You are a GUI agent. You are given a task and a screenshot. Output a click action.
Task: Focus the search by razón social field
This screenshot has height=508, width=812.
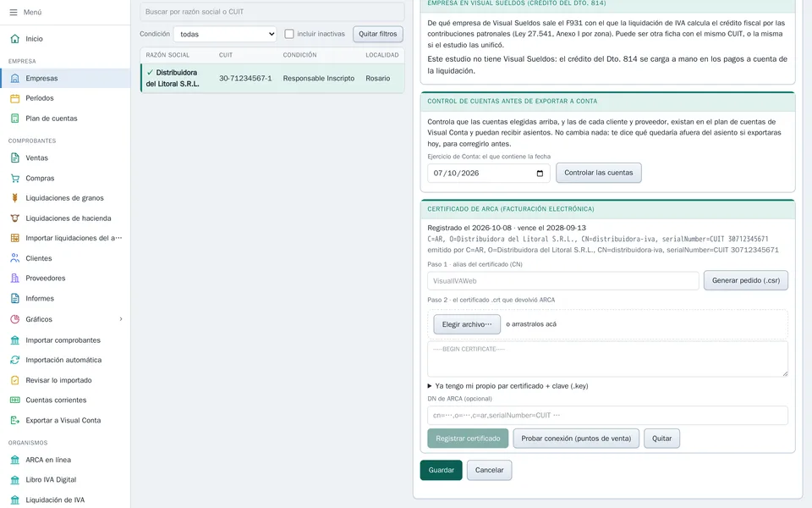coord(272,11)
